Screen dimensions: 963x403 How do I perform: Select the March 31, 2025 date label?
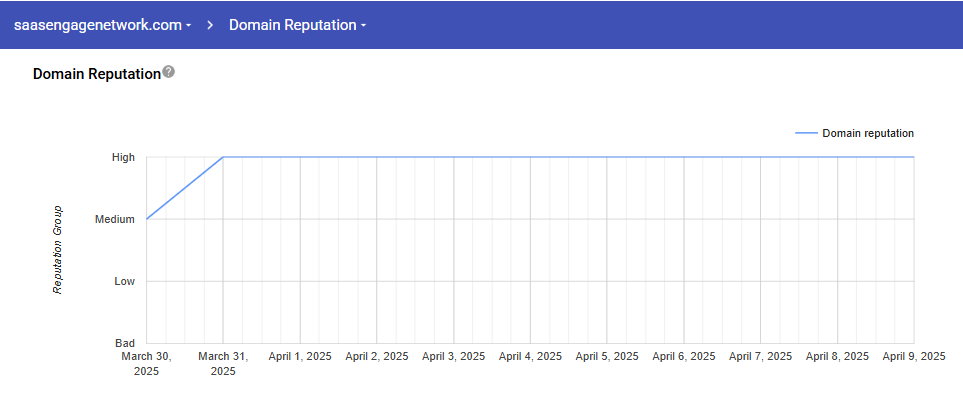point(223,363)
